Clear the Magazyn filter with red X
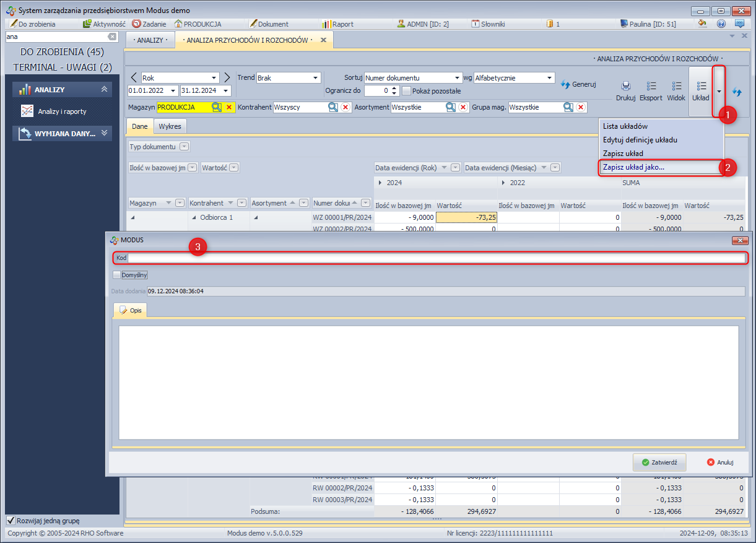Screen dimensions: 756x543 pyautogui.click(x=228, y=107)
